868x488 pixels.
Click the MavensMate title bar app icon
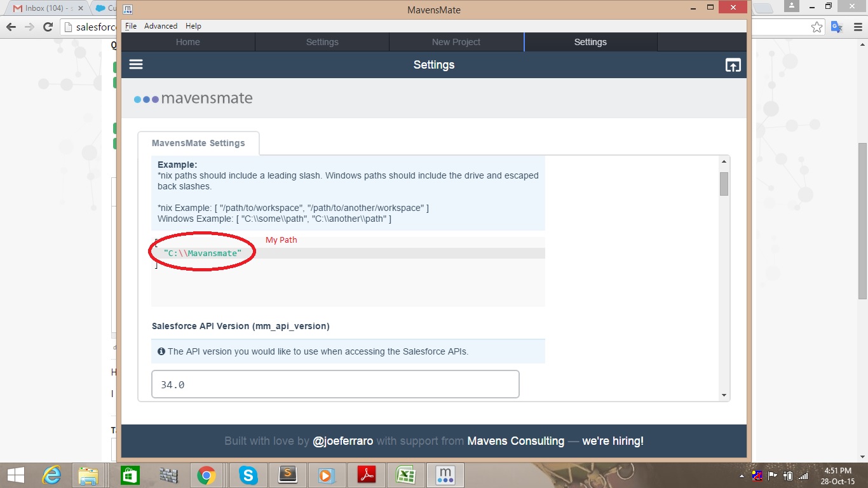point(128,10)
